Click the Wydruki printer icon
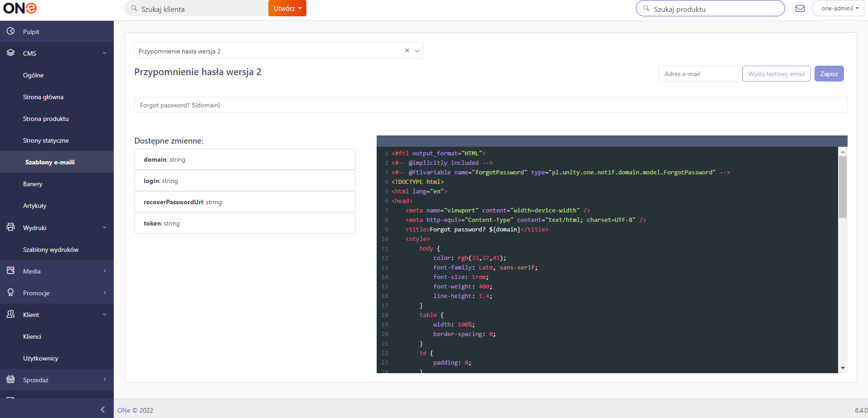 click(x=10, y=227)
